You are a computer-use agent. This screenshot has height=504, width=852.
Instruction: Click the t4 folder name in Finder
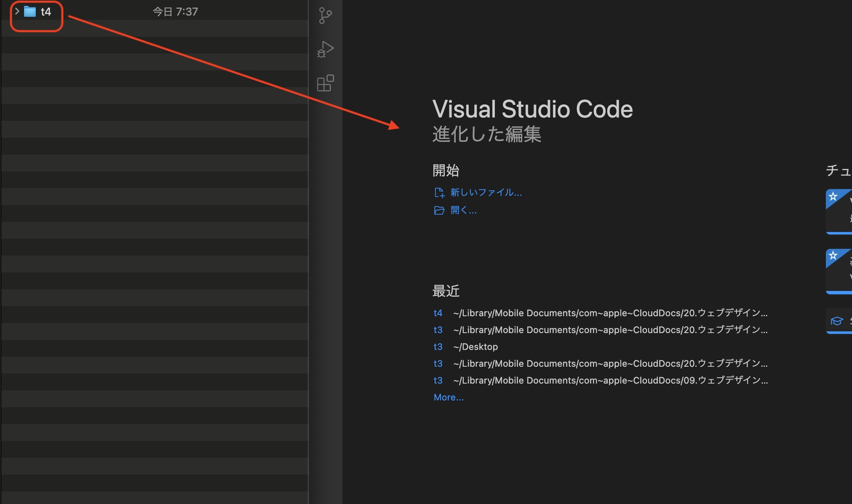(x=46, y=12)
